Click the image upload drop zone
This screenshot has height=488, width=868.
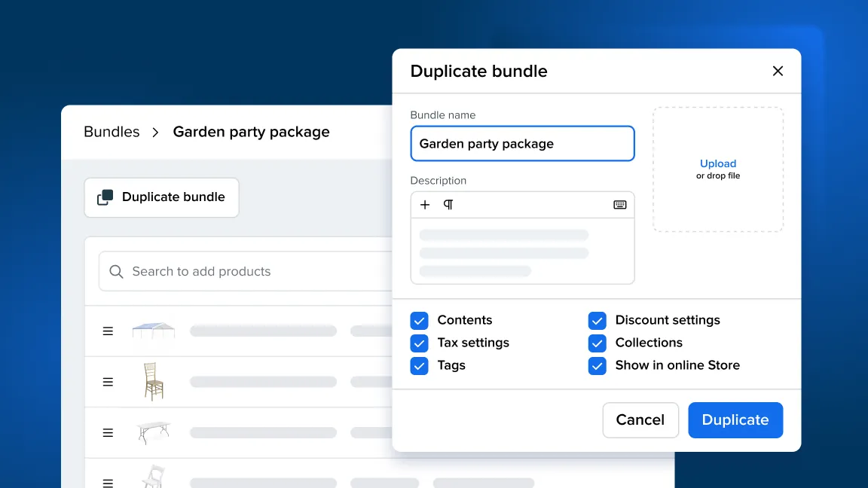pos(718,169)
